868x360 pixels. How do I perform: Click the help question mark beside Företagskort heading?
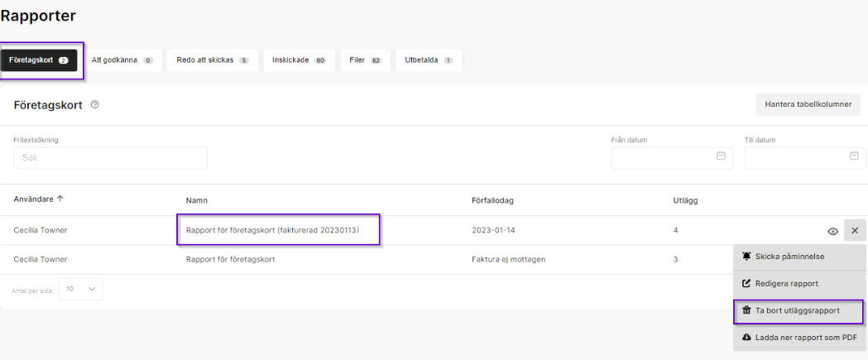pos(95,104)
